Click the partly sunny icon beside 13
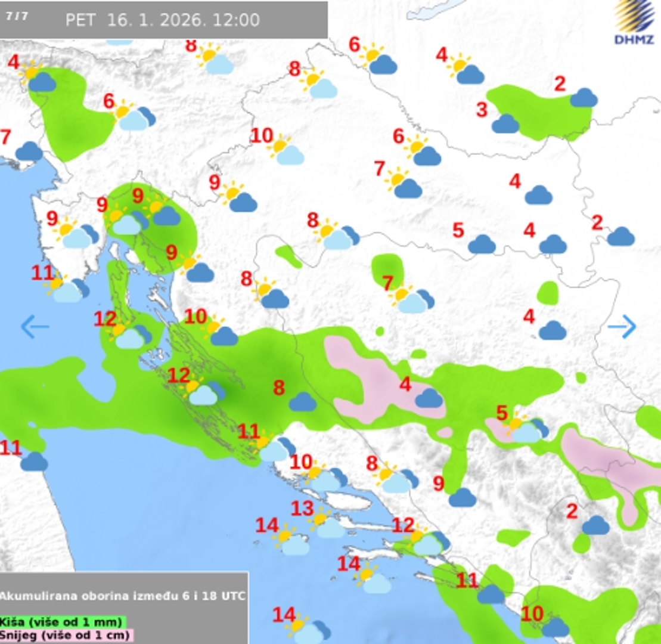The height and width of the screenshot is (644, 661). click(327, 524)
